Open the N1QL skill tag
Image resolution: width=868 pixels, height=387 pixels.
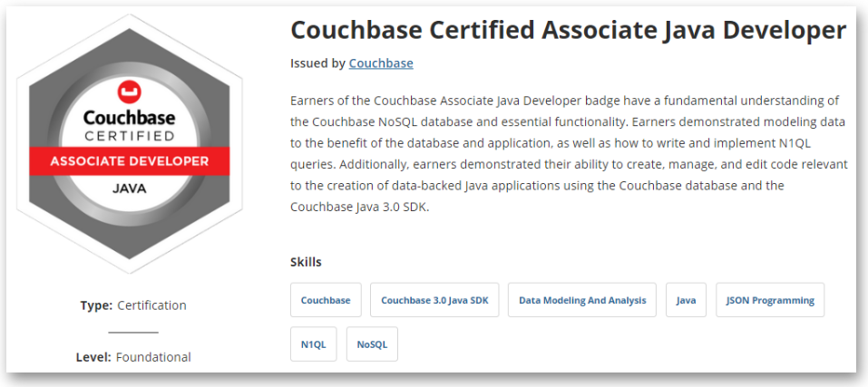[313, 344]
